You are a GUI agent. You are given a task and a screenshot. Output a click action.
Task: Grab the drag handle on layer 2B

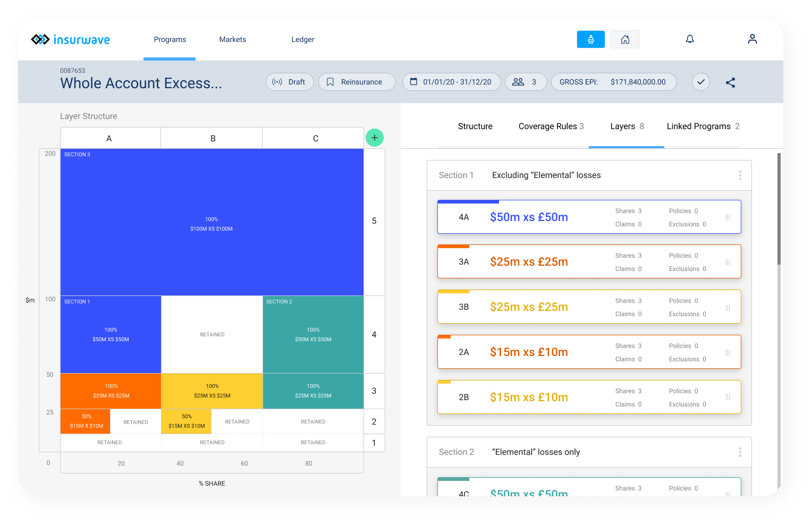click(x=728, y=397)
